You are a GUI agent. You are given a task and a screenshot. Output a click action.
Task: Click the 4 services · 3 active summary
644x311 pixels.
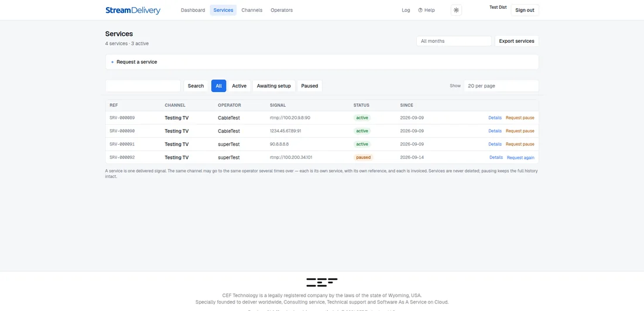coord(127,43)
